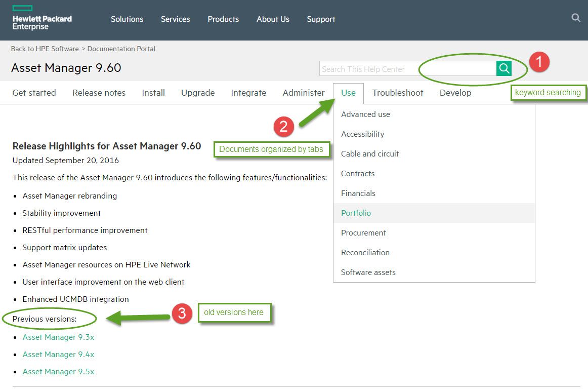Open the Install tab

pos(153,93)
